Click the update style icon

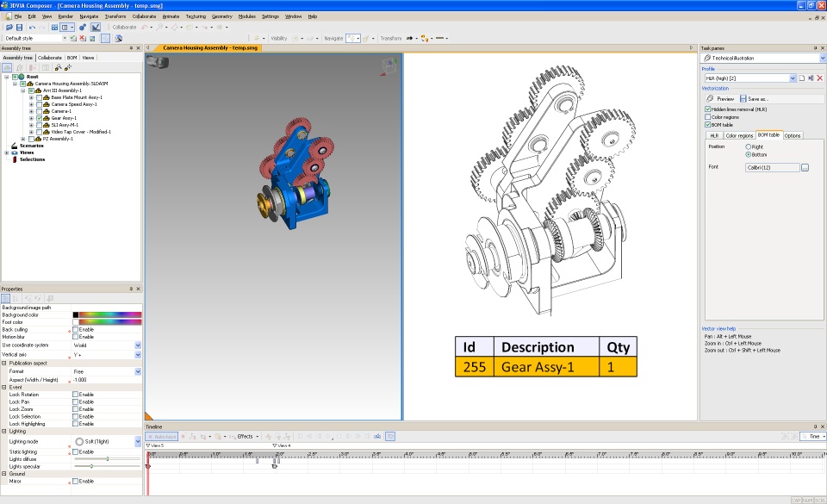(x=92, y=39)
